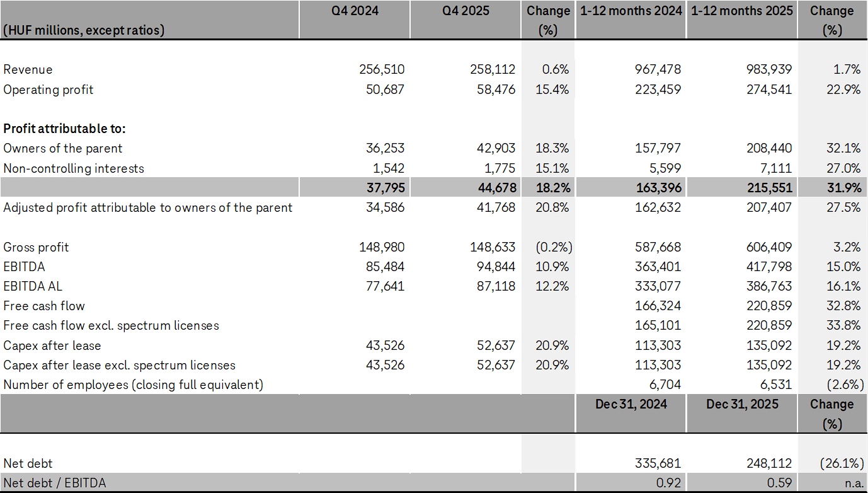
Task: Click the Revenue row label
Action: (28, 69)
